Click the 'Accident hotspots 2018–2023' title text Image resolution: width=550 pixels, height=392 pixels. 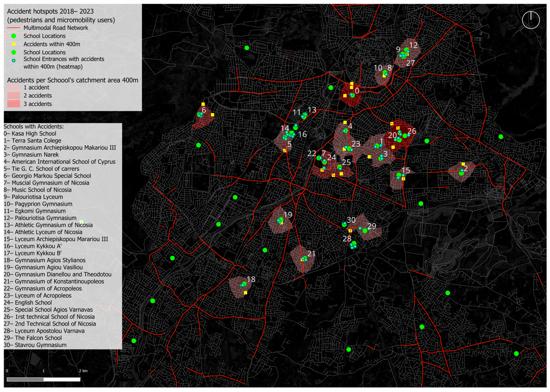click(50, 11)
